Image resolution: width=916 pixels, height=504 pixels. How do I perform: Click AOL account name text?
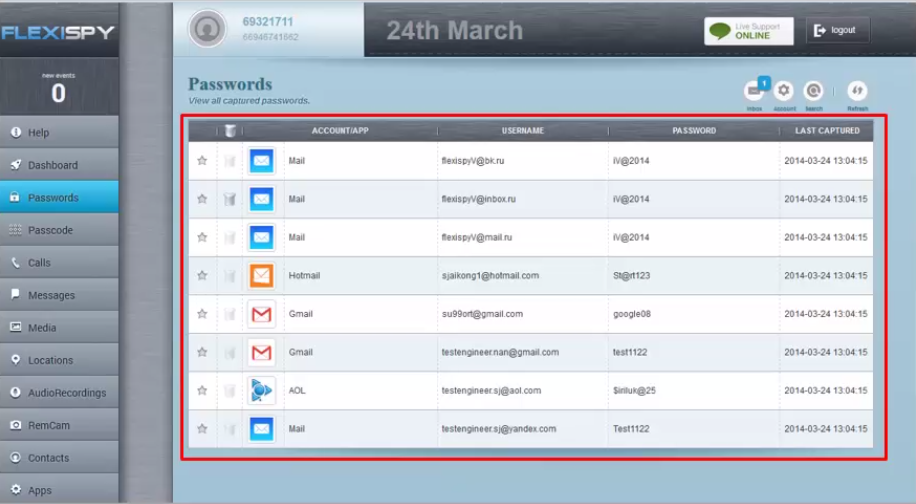point(297,390)
